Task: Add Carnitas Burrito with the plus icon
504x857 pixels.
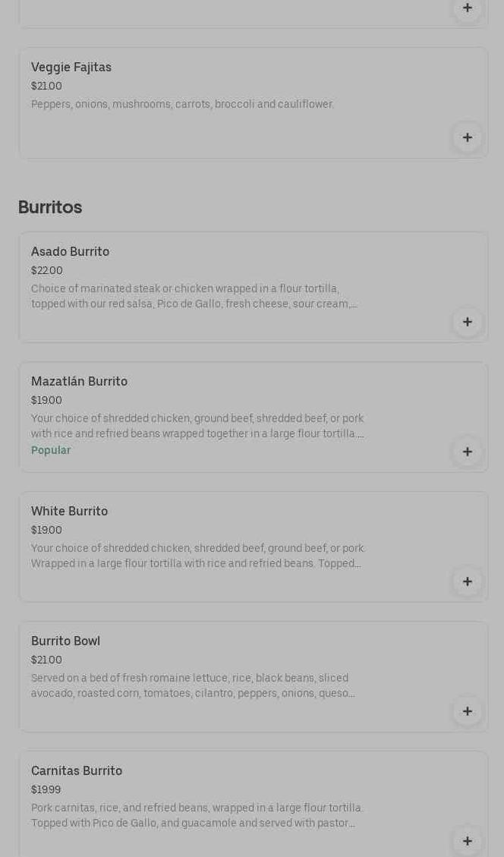Action: click(468, 841)
